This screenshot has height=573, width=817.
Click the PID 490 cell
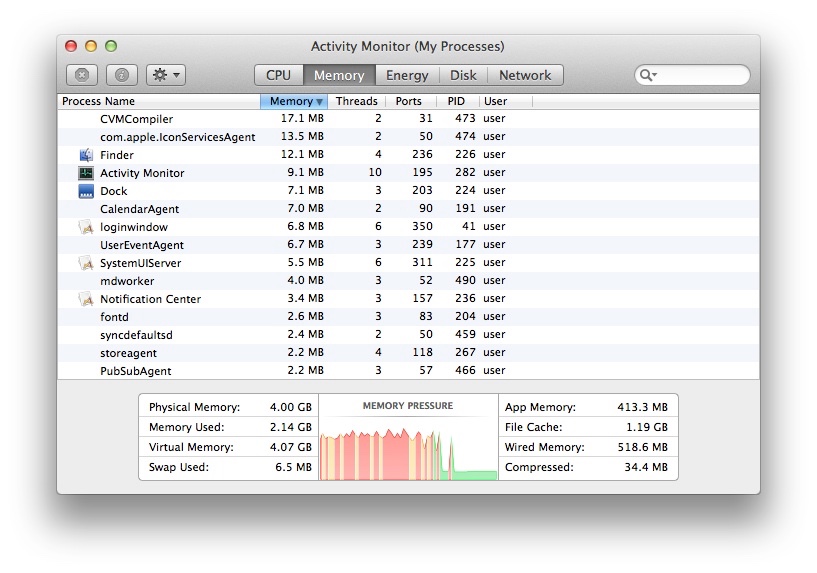coord(465,280)
